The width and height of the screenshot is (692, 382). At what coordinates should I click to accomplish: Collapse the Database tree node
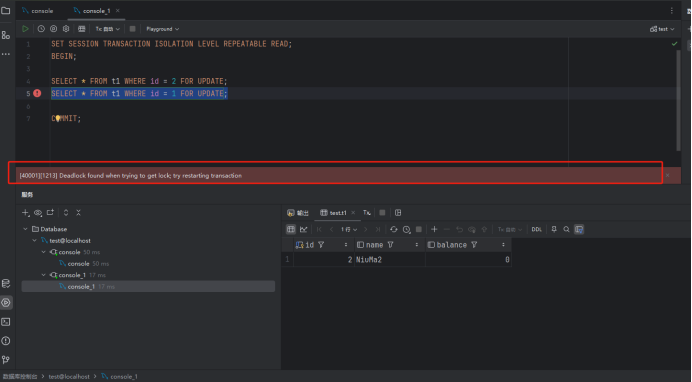(25, 229)
